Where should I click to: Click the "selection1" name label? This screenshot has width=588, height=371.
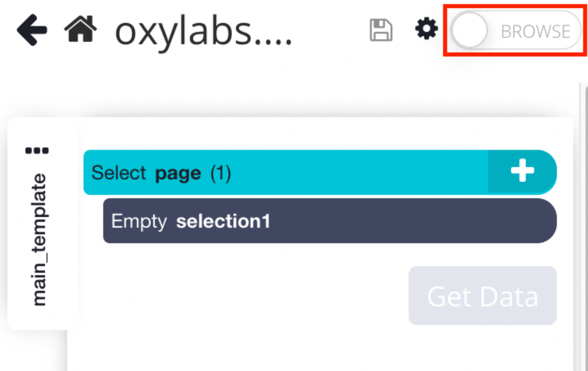click(223, 222)
